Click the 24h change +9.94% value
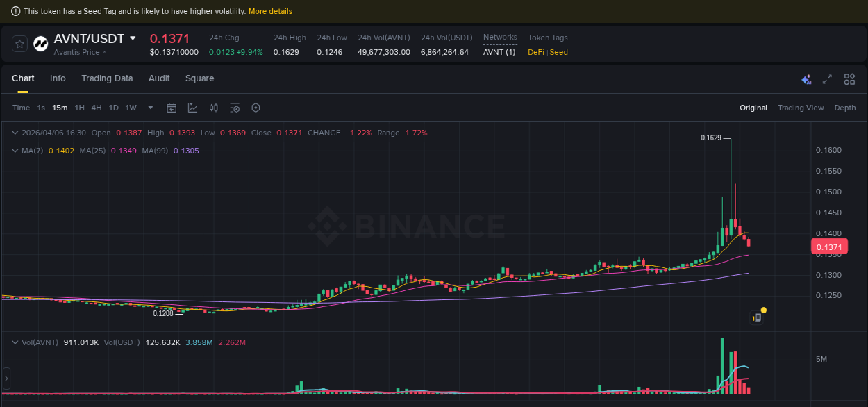This screenshot has height=407, width=868. point(249,52)
